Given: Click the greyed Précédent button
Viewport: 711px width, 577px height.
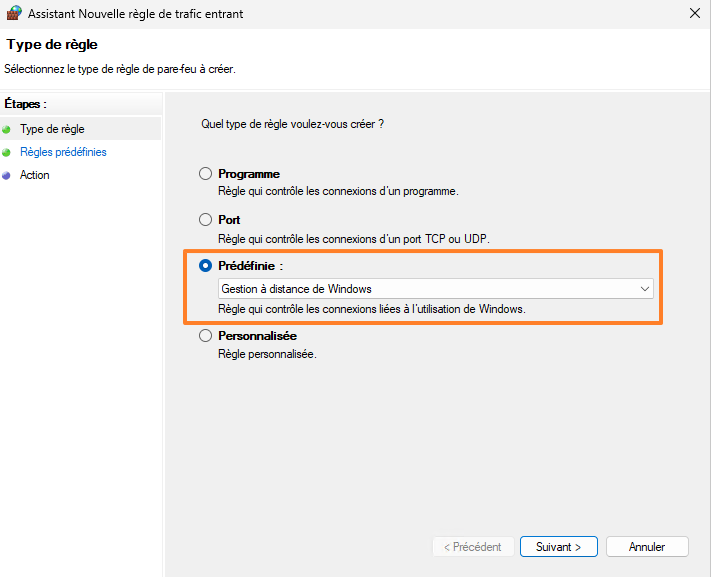Looking at the screenshot, I should [473, 547].
